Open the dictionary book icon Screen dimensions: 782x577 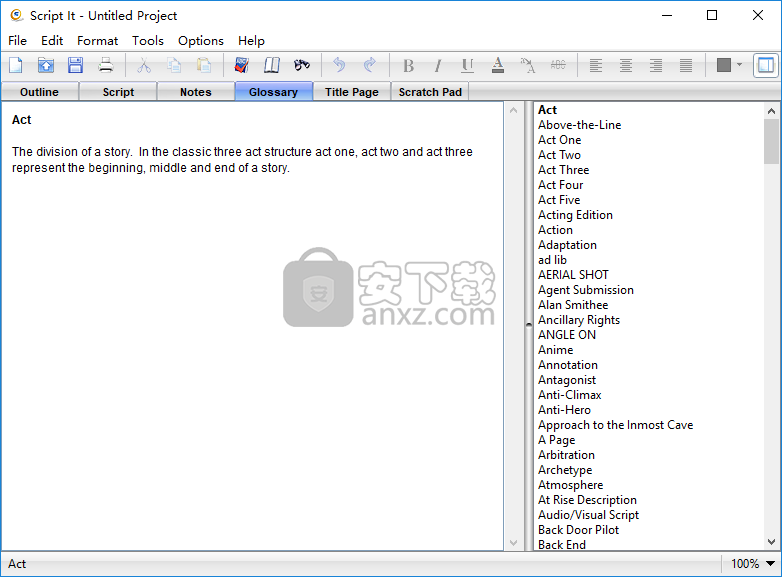(x=242, y=65)
